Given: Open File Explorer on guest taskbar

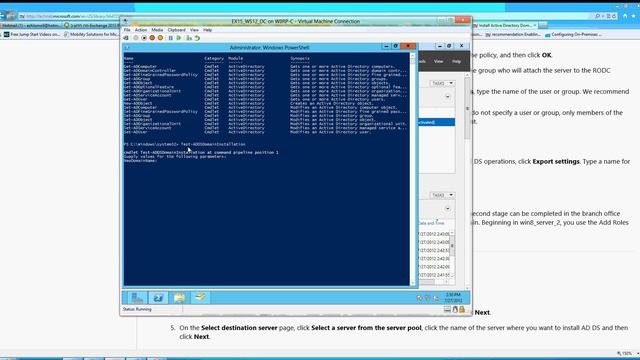Looking at the screenshot, I should [179, 298].
